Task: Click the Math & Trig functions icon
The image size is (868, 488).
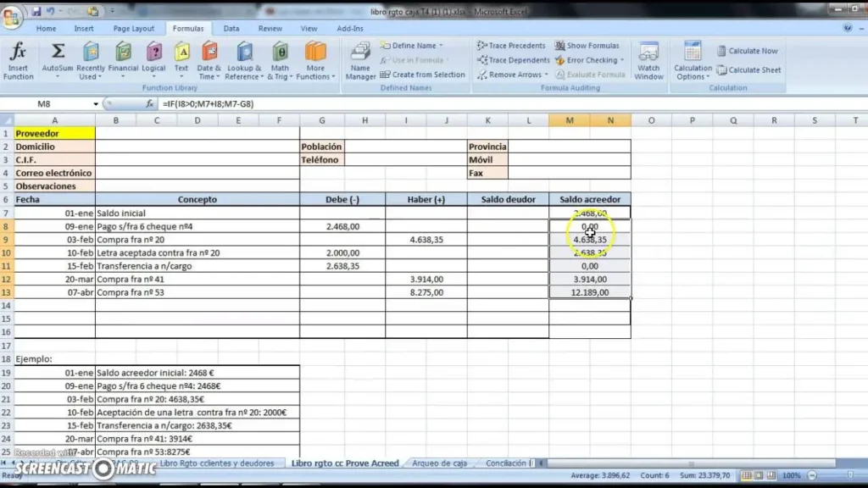Action: pyautogui.click(x=280, y=59)
